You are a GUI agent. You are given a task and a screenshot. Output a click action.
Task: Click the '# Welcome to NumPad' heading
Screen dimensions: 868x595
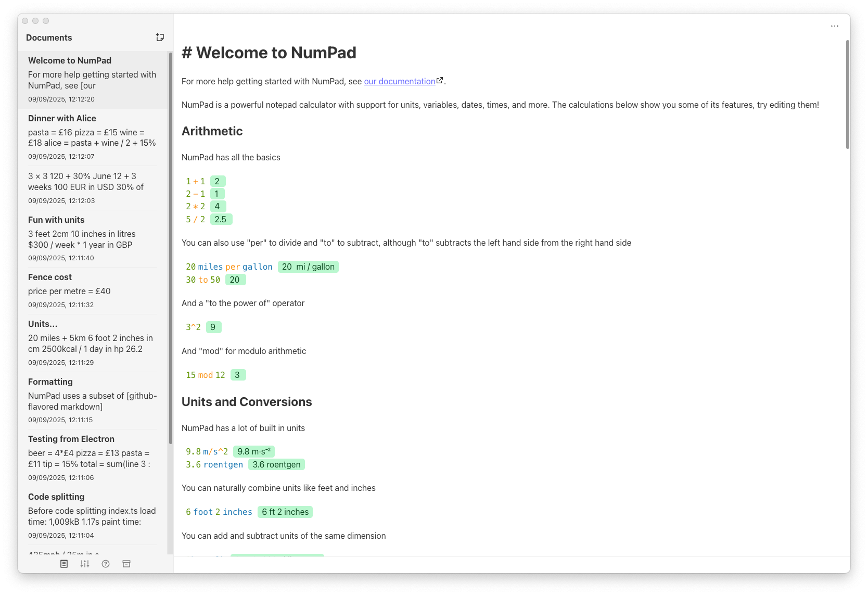(269, 53)
